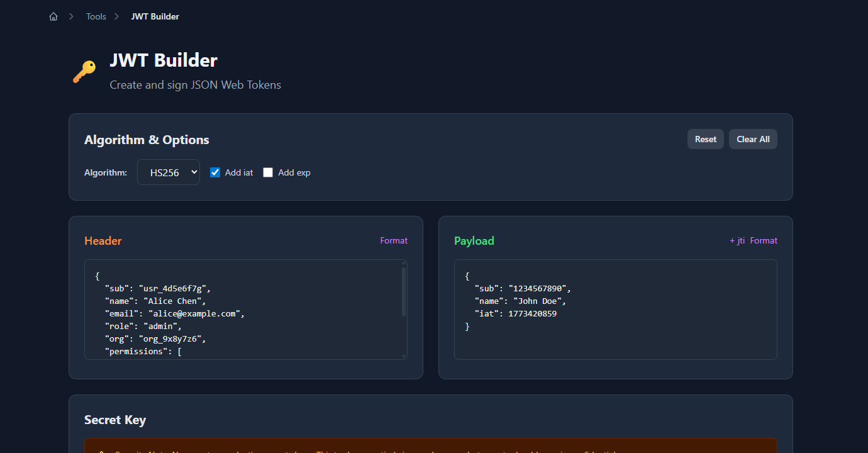This screenshot has width=868, height=453.
Task: Click inside the Header JSON editor
Action: pos(246,310)
